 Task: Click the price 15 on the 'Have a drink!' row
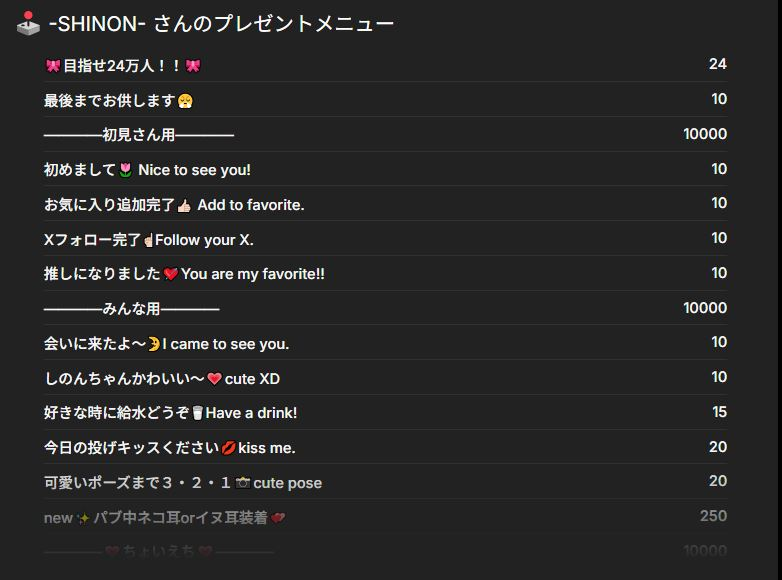719,412
